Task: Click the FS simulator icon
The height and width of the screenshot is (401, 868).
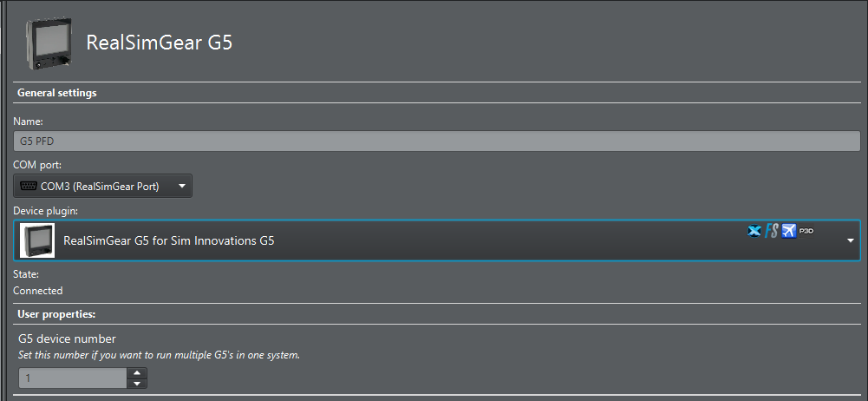Action: (x=771, y=231)
